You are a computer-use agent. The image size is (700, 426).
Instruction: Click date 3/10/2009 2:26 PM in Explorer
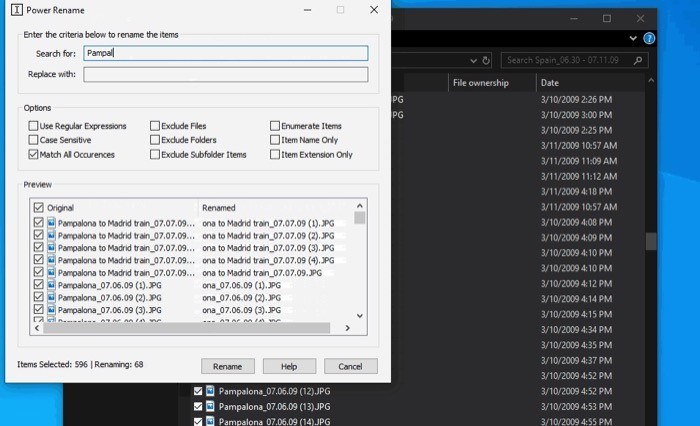pos(576,99)
